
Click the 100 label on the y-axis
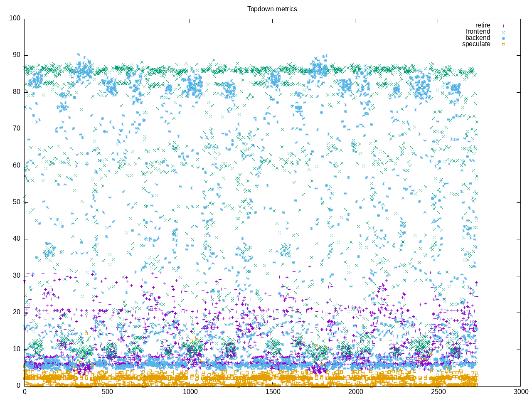pos(15,18)
